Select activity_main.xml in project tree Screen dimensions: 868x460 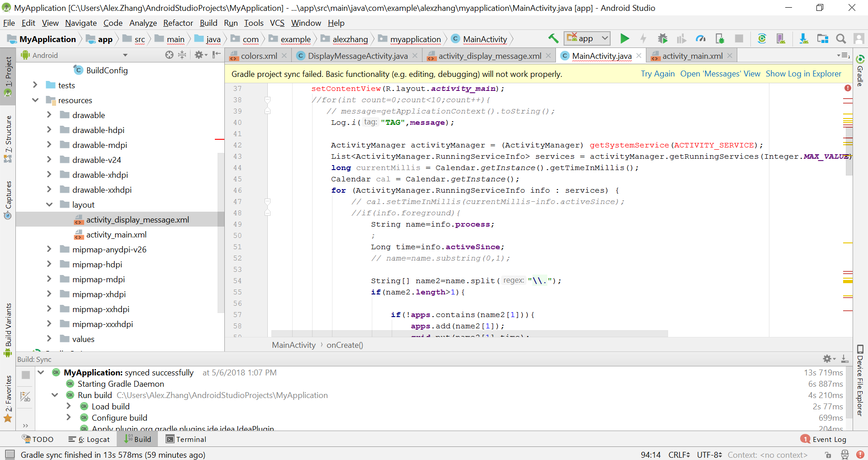click(116, 234)
